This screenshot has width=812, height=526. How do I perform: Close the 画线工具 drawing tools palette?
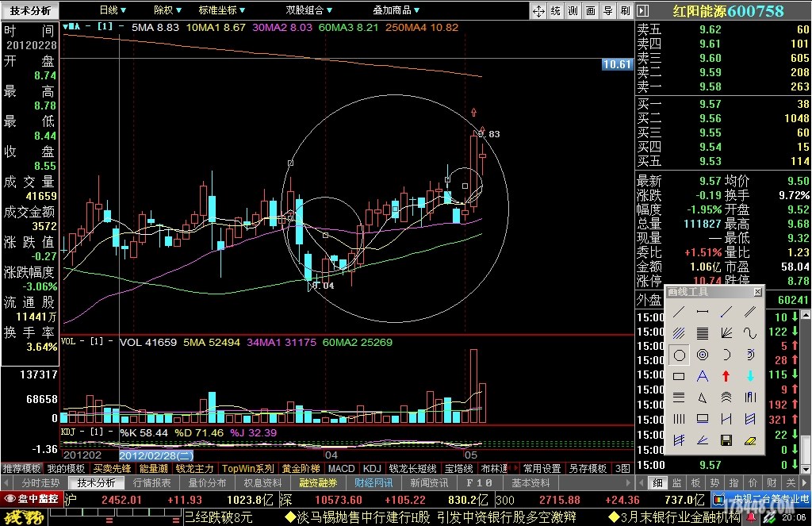[x=757, y=292]
